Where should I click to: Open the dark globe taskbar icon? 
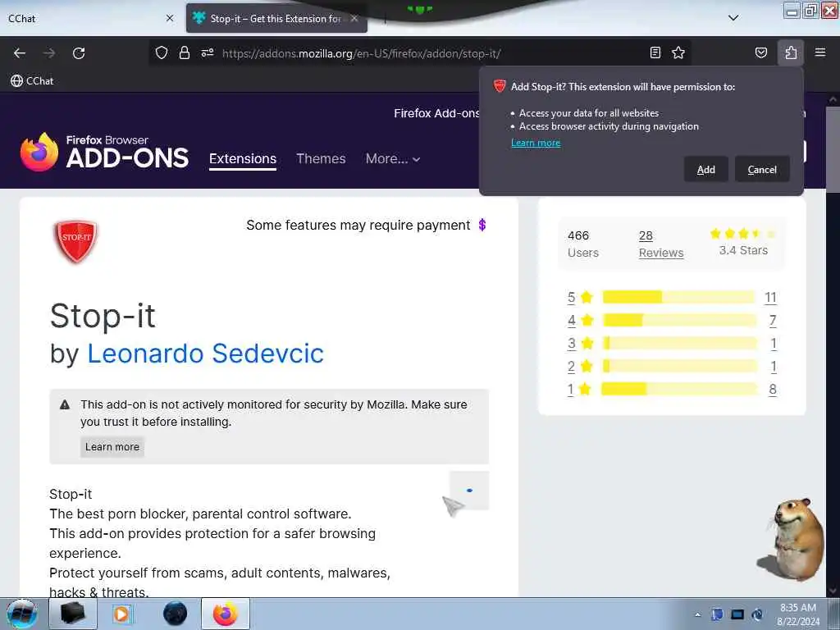point(176,614)
